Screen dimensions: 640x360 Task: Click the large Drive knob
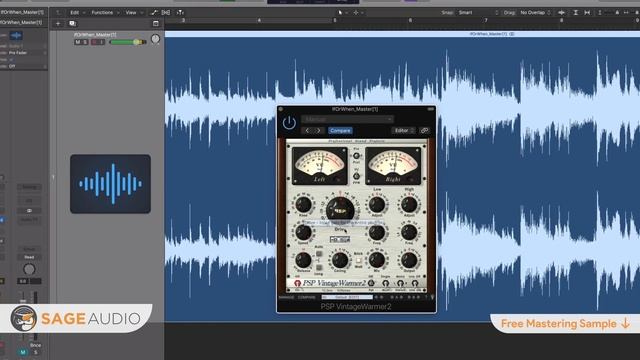(340, 209)
